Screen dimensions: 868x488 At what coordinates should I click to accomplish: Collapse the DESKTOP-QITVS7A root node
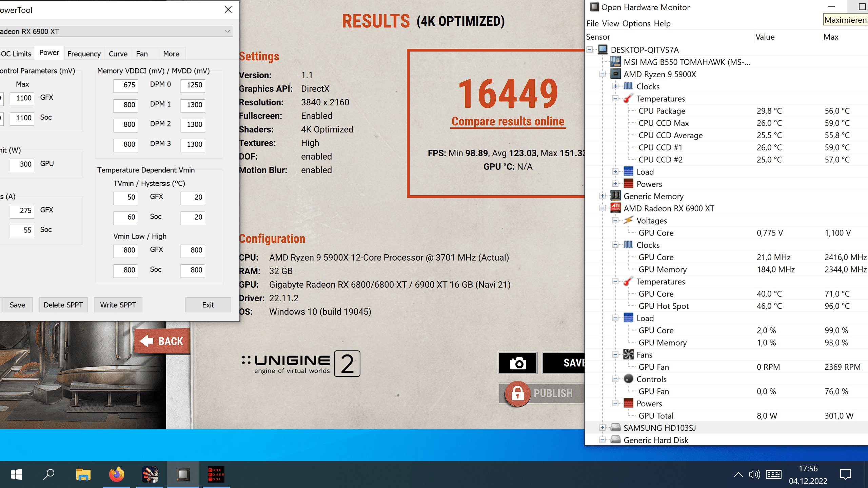(590, 50)
